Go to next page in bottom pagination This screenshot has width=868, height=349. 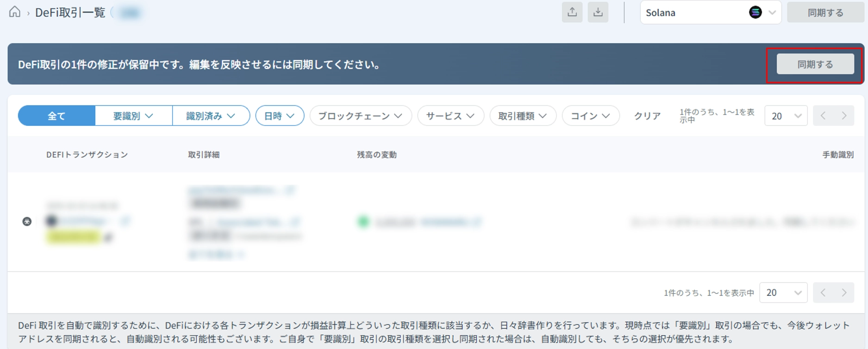point(844,293)
